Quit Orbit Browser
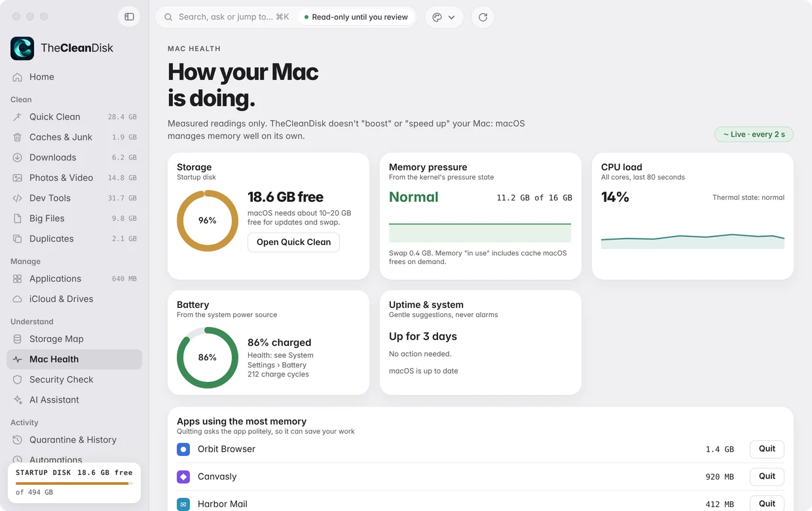The image size is (812, 511). 767,449
